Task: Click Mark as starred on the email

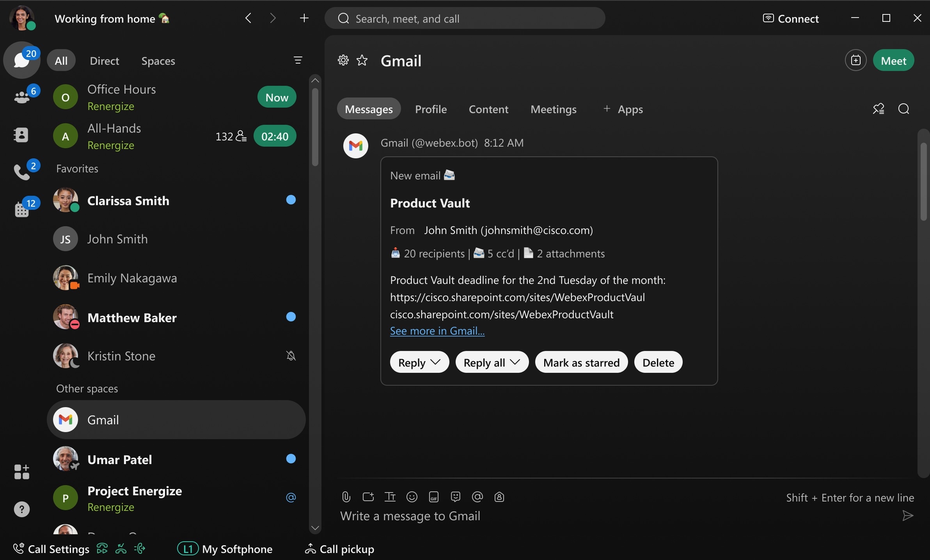Action: [x=581, y=362]
